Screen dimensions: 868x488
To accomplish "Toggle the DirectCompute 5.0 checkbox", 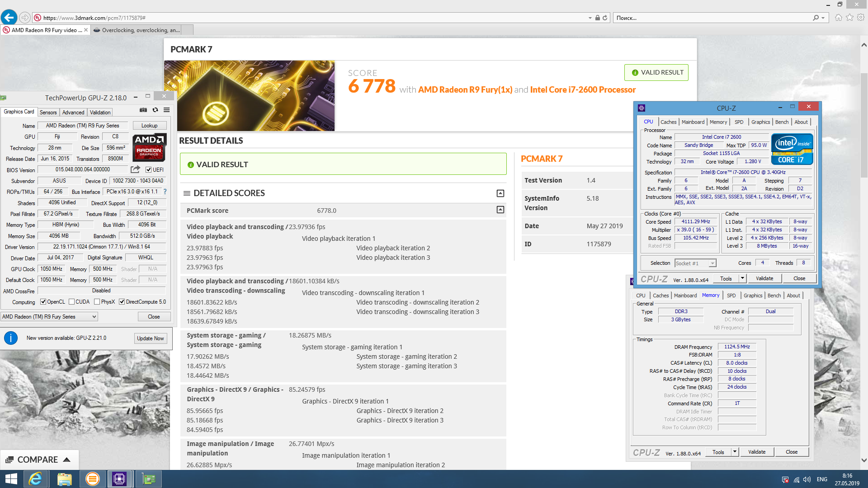I will [122, 302].
